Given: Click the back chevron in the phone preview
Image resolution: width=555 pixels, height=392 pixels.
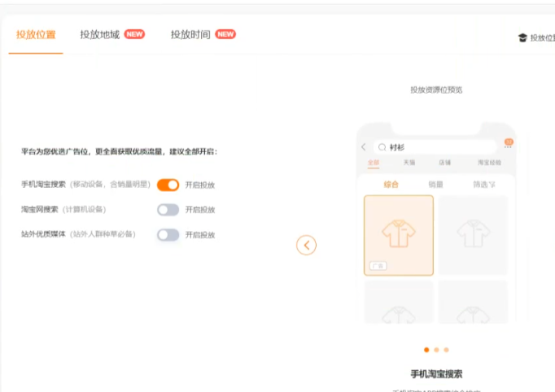Looking at the screenshot, I should (x=364, y=147).
